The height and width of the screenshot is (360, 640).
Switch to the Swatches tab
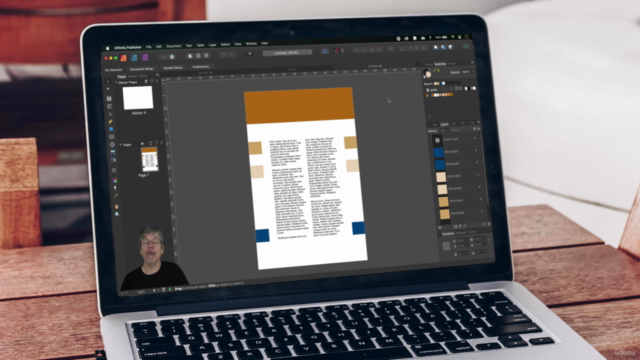pos(440,64)
